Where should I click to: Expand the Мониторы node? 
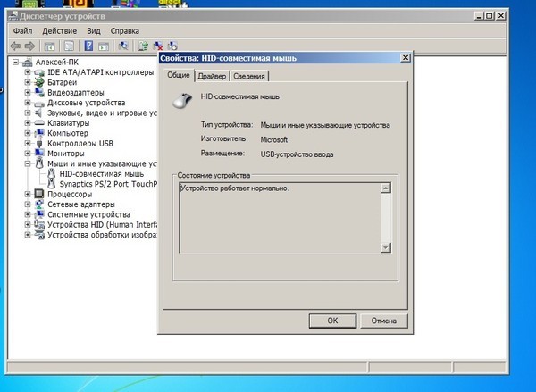[28, 154]
